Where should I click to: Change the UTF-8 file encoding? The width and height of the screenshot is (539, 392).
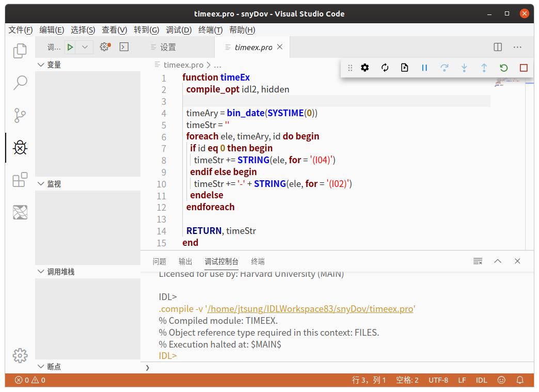point(438,380)
